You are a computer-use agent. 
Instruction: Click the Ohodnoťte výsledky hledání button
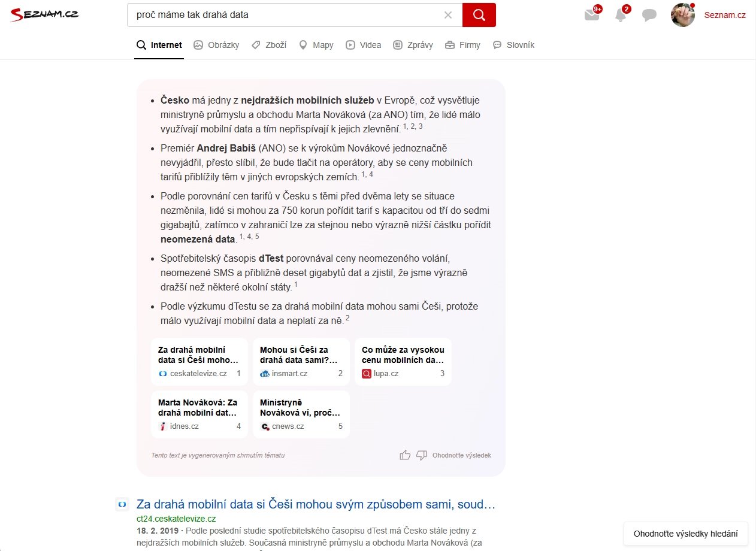coord(686,534)
